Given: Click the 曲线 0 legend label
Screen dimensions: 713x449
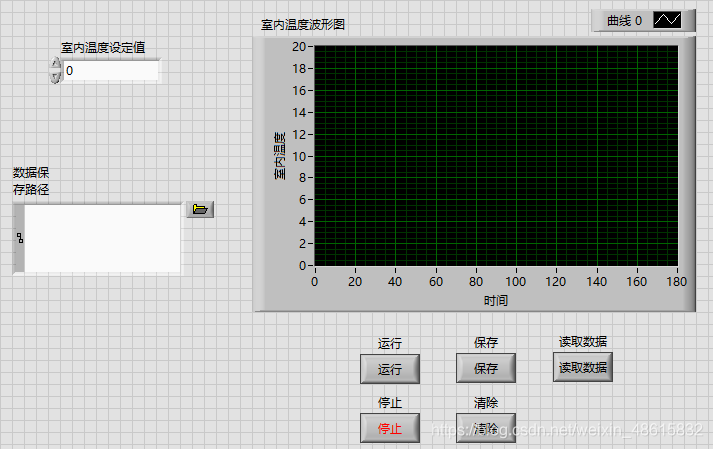Looking at the screenshot, I should point(624,20).
